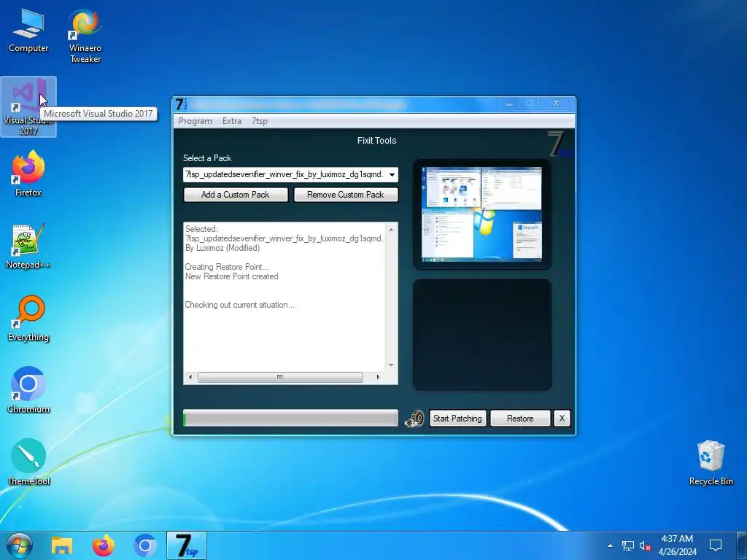Click the X button beside Restore
Image resolution: width=747 pixels, height=560 pixels.
[562, 418]
